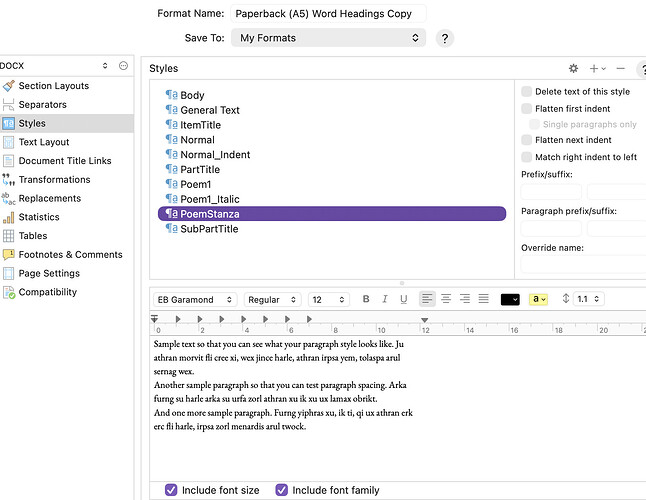Click the Tables grid icon
646x500 pixels.
click(x=8, y=236)
